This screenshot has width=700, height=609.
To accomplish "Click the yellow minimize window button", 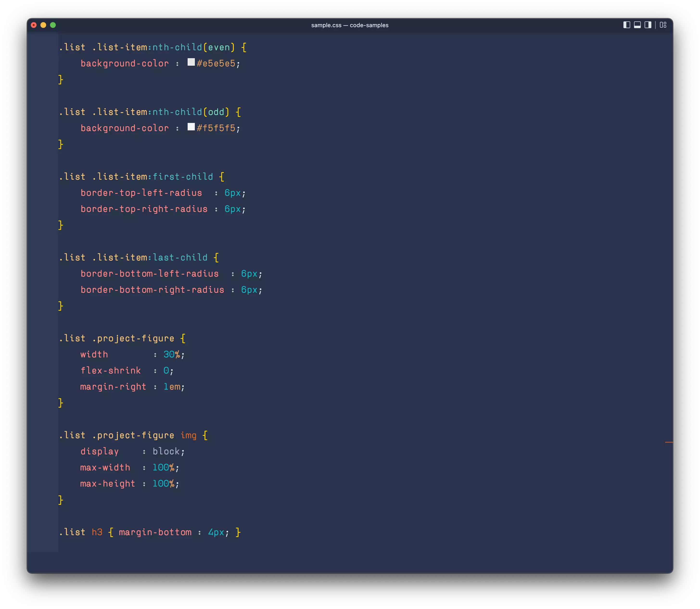I will (43, 25).
